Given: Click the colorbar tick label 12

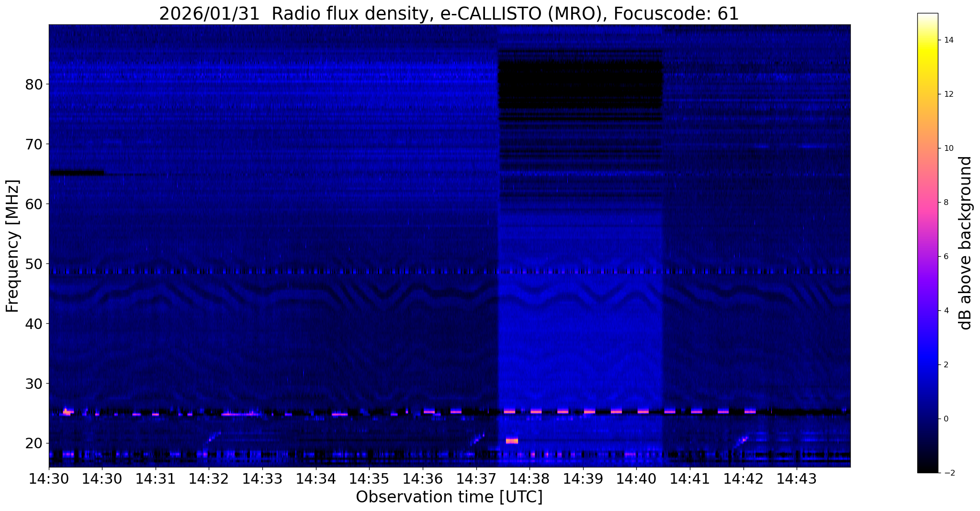Looking at the screenshot, I should pyautogui.click(x=948, y=94).
